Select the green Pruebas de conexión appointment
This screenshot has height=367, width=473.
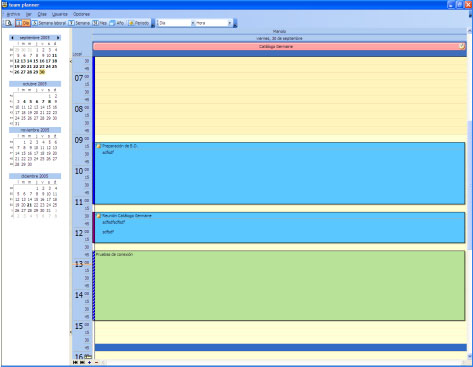click(x=280, y=286)
